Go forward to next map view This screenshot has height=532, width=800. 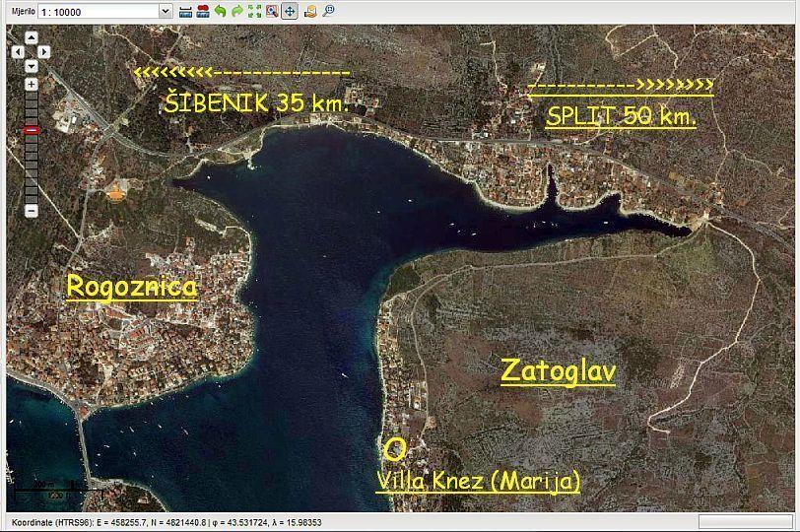coord(237,11)
